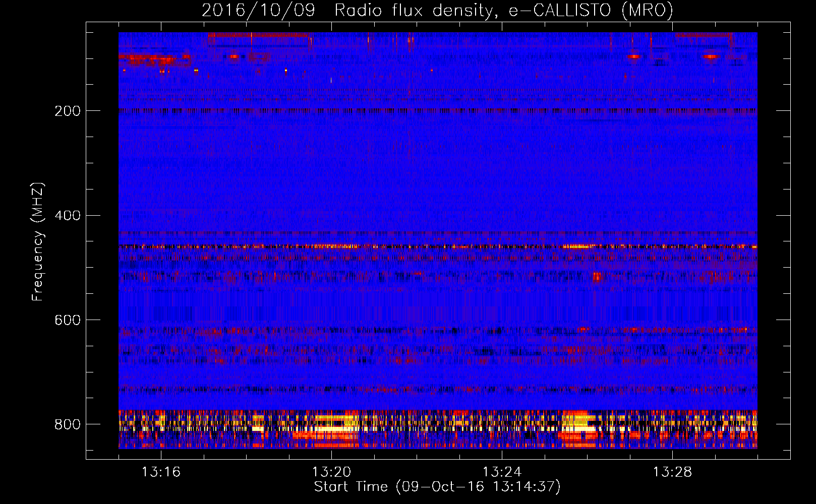Click the 13:24 time tick label
Viewport: 816px width, 504px height.
(502, 472)
